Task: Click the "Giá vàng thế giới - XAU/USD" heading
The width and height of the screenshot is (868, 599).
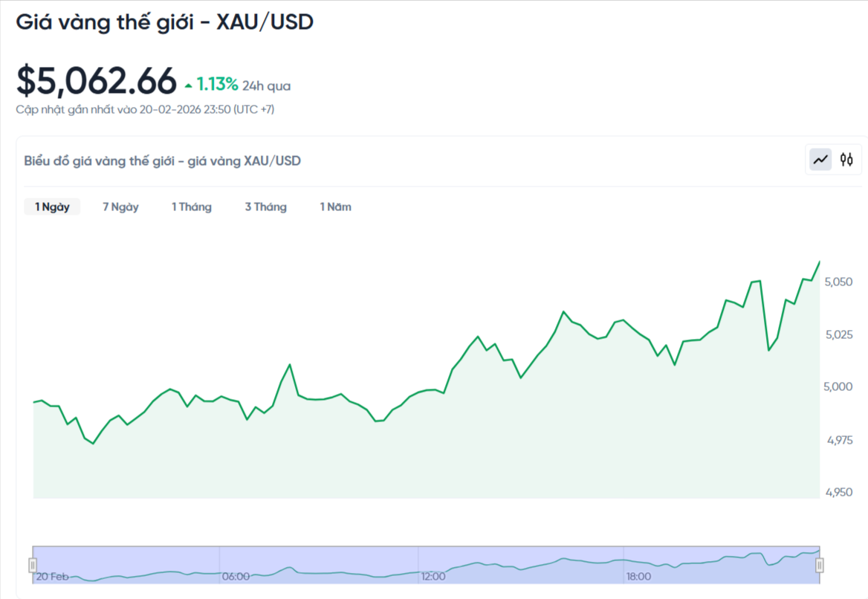Action: tap(164, 22)
